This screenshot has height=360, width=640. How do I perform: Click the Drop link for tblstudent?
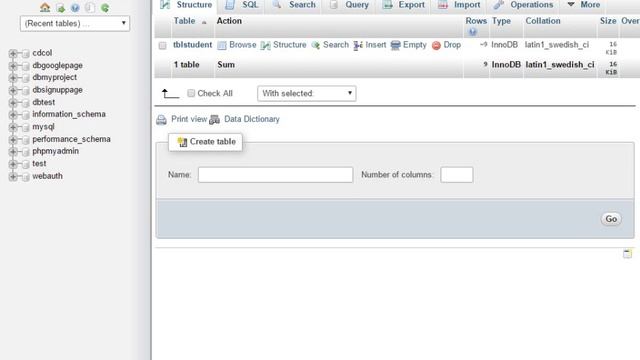(452, 45)
